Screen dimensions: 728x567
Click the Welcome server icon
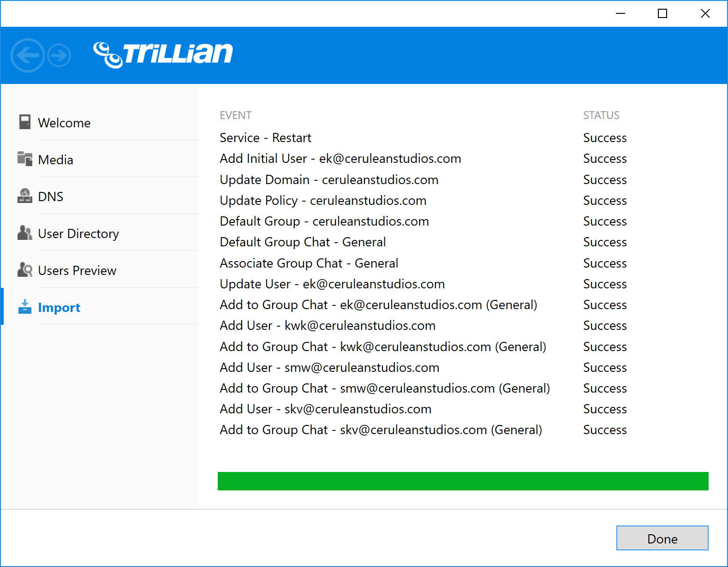(25, 122)
